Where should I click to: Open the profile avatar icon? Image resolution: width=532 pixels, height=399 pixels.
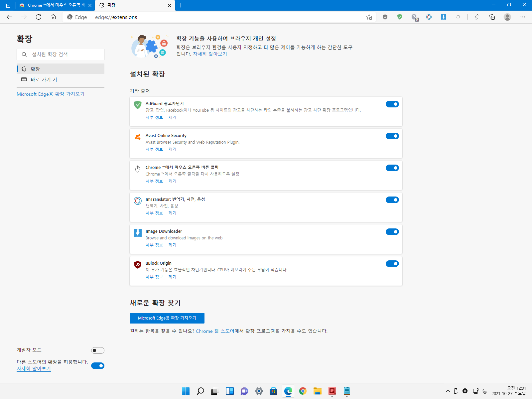(507, 17)
